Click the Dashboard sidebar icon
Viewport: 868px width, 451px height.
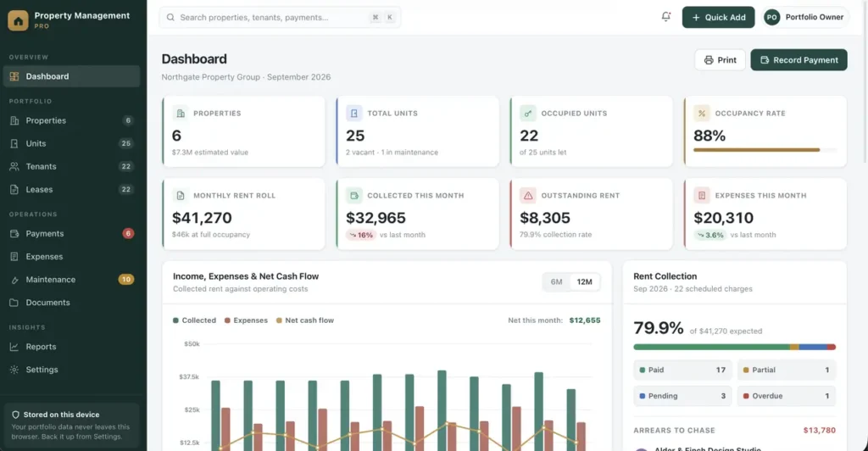(x=14, y=76)
